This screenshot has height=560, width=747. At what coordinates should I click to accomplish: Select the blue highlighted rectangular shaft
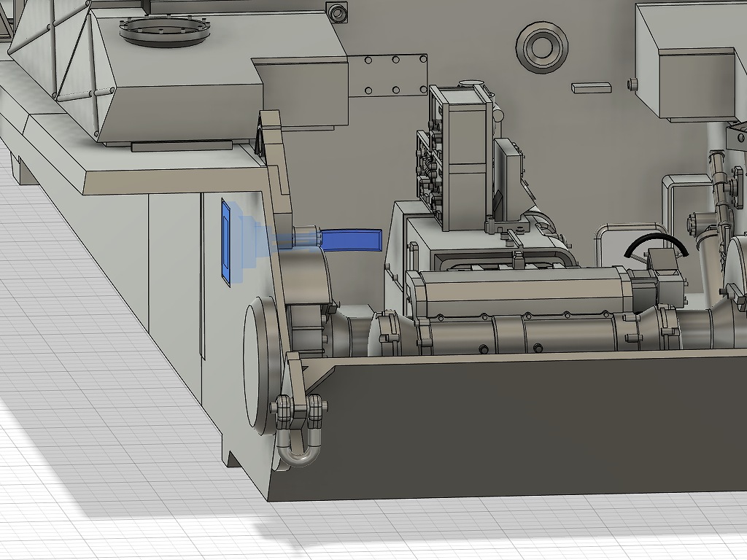pos(352,239)
